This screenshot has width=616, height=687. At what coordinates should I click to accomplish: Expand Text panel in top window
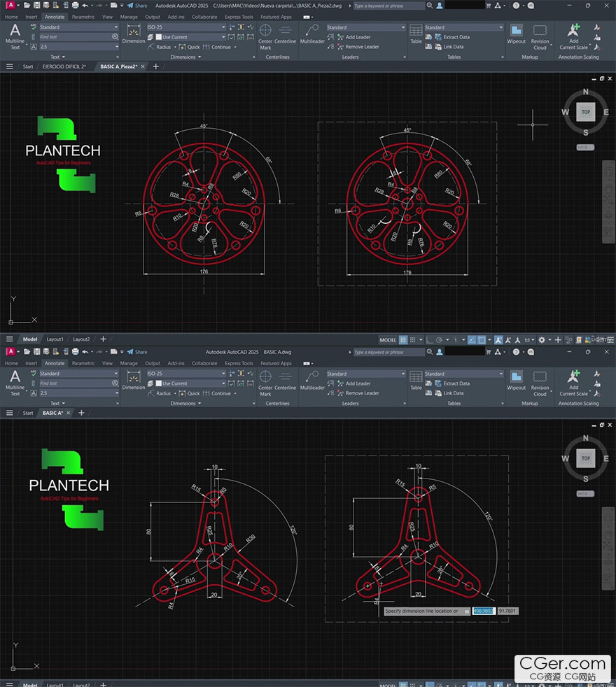tap(57, 57)
